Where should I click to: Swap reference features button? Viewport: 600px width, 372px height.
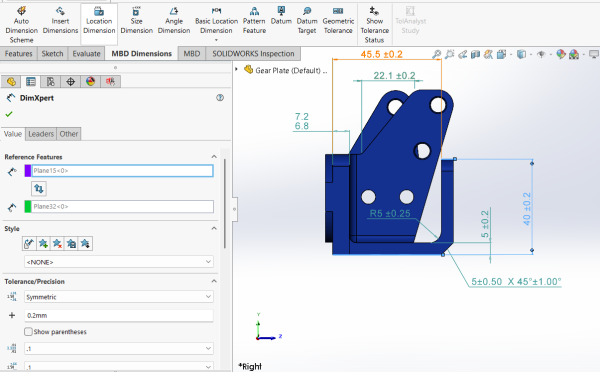pyautogui.click(x=39, y=188)
